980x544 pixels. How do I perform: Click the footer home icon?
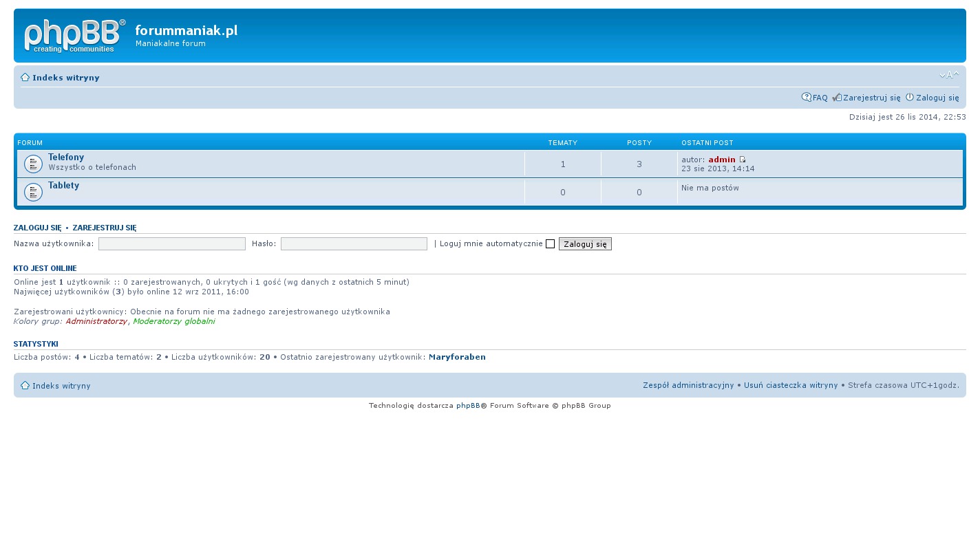point(25,386)
